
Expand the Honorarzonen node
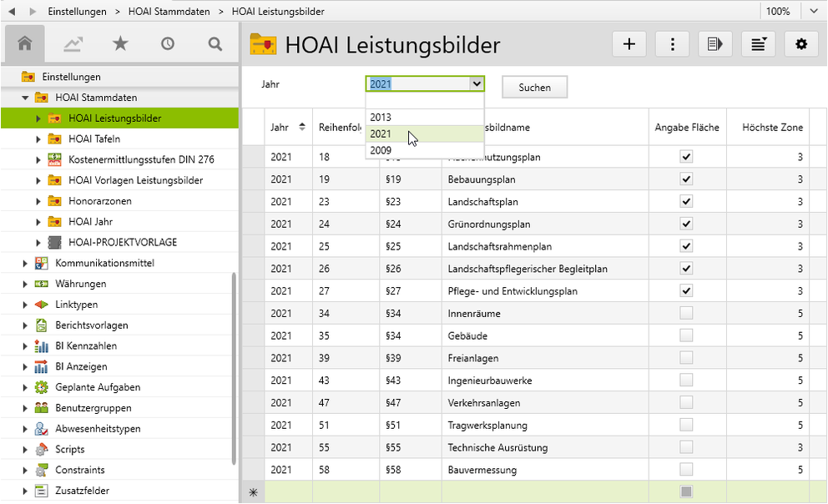click(38, 201)
